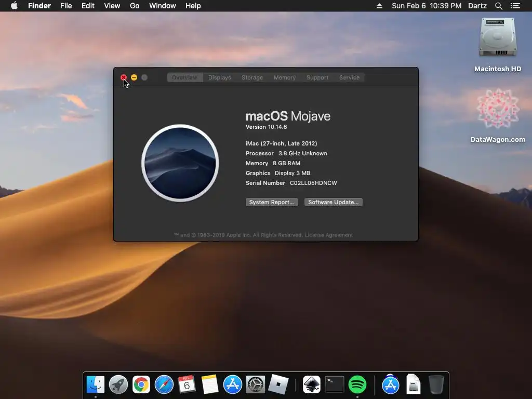Image resolution: width=532 pixels, height=399 pixels.
Task: Open the Apple menu
Action: (x=14, y=6)
